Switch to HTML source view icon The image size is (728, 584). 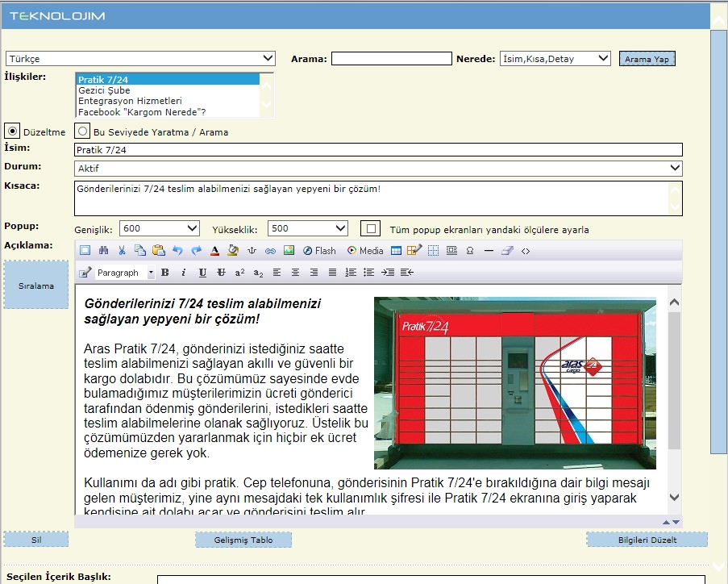[526, 251]
